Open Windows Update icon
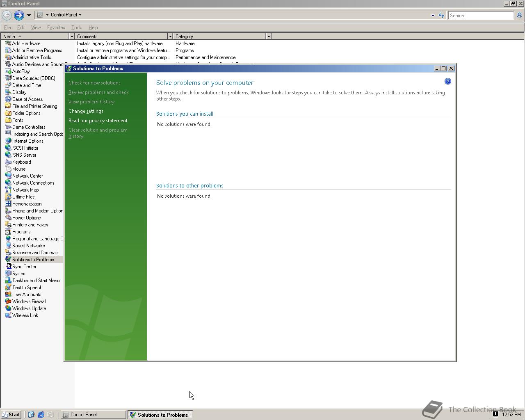 click(8, 308)
